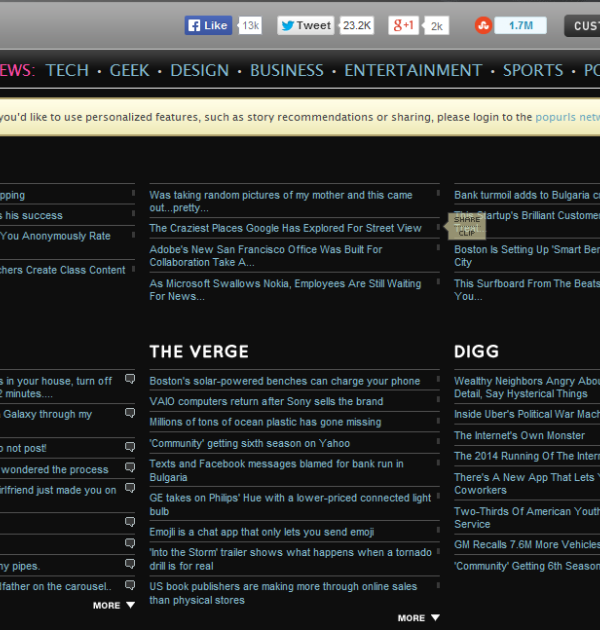Open the BUSINESS news category
Screen dimensions: 600x630
pos(287,70)
